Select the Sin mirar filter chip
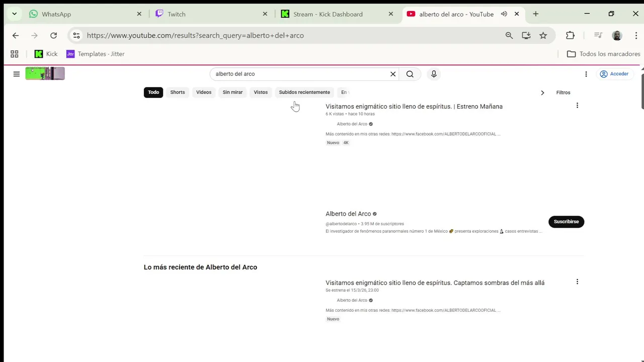The height and width of the screenshot is (362, 644). click(232, 92)
